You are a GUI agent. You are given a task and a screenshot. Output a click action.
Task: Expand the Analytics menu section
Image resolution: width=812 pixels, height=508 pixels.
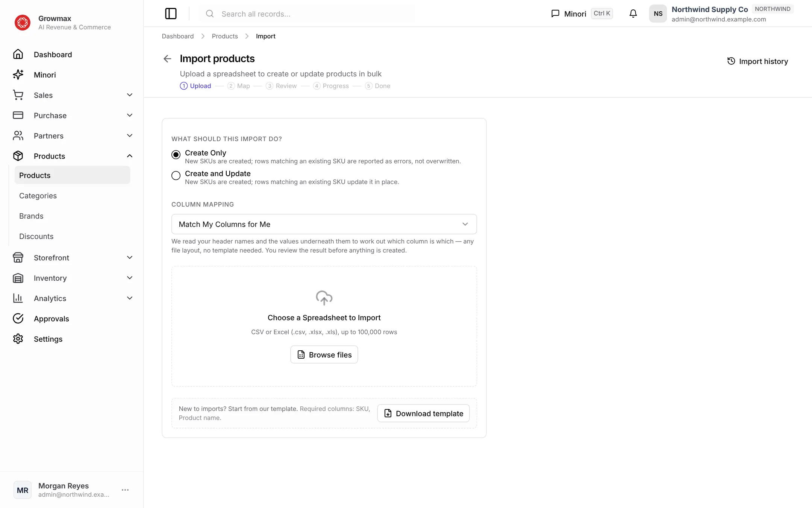(x=72, y=298)
